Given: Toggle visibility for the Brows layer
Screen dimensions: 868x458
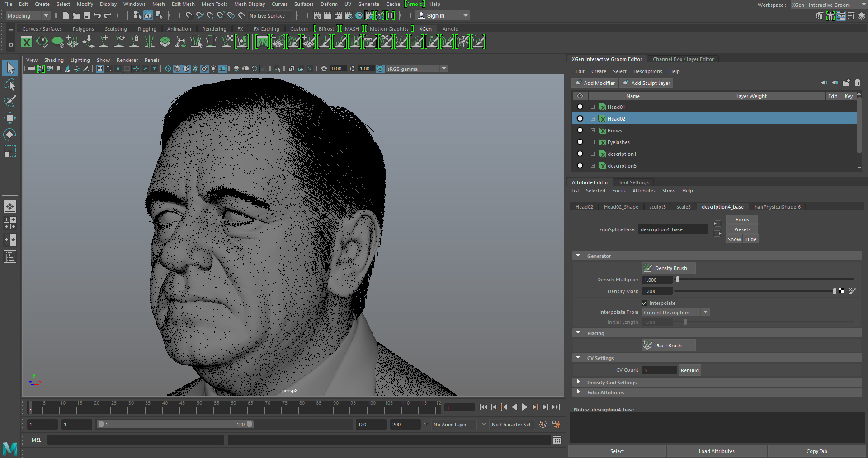Looking at the screenshot, I should tap(580, 130).
